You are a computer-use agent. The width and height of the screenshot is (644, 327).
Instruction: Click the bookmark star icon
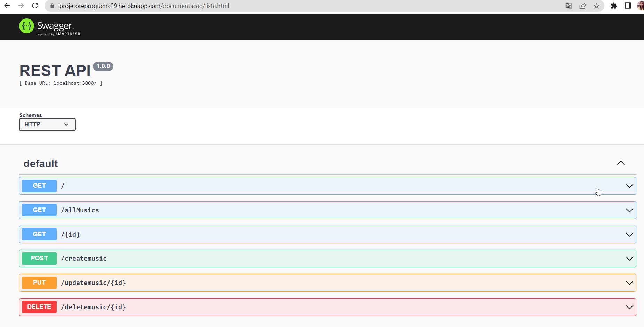tap(597, 6)
